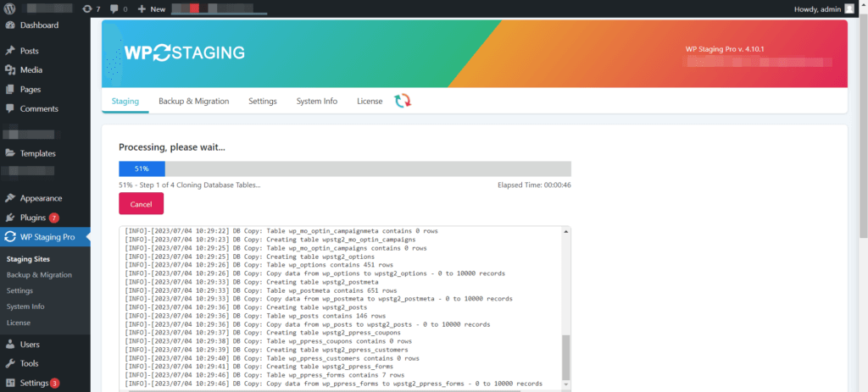Click the Tools wrench icon
868x392 pixels.
[10, 364]
